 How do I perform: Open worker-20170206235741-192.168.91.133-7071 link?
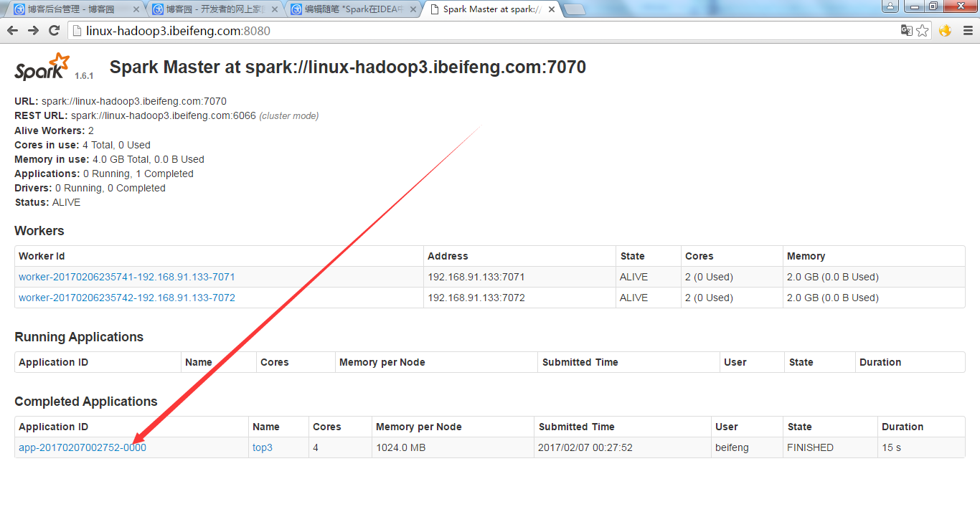pos(127,277)
